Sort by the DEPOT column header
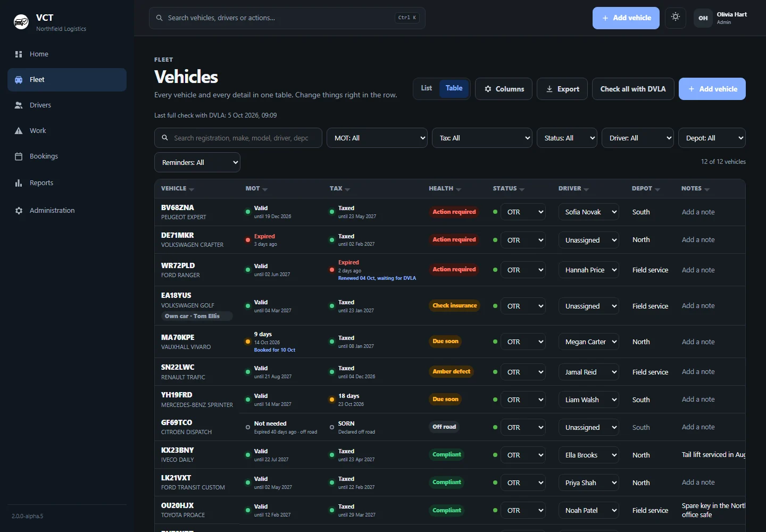Viewport: 766px width, 532px height. point(646,188)
